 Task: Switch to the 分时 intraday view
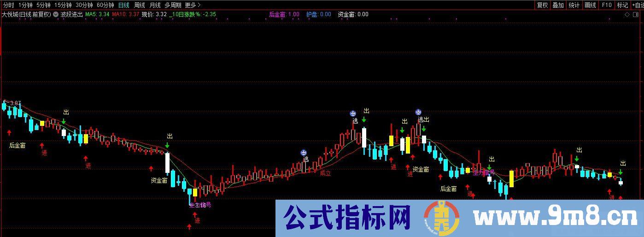[8, 5]
